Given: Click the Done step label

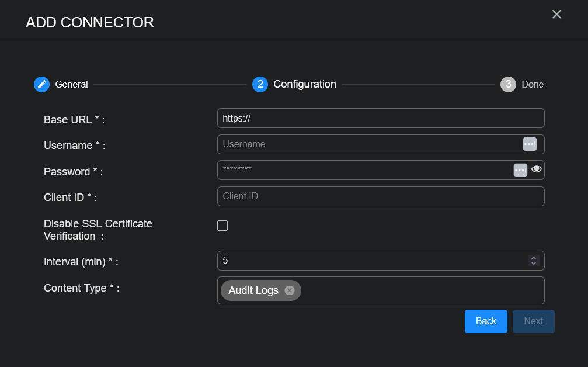Looking at the screenshot, I should tap(533, 84).
